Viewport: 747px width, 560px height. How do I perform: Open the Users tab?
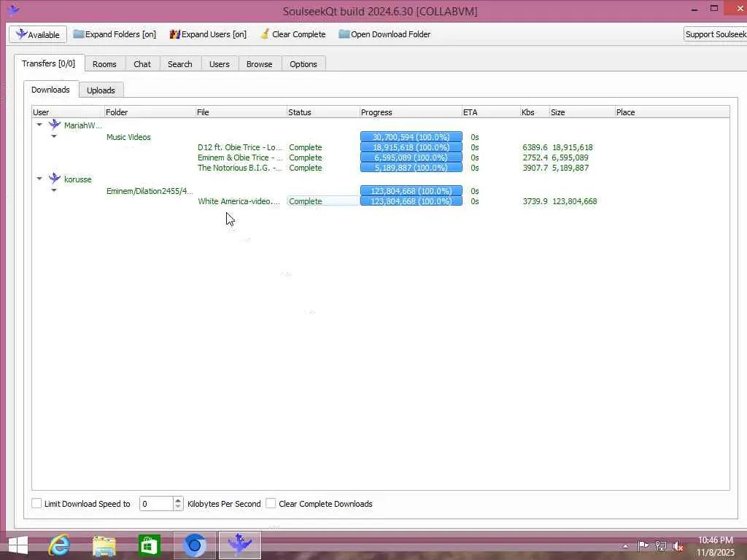[x=219, y=64]
